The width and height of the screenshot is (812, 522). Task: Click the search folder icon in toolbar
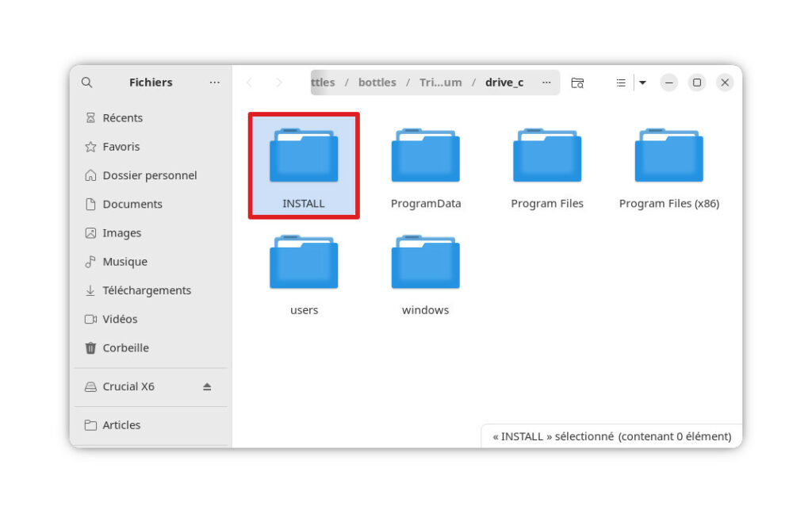[x=577, y=83]
